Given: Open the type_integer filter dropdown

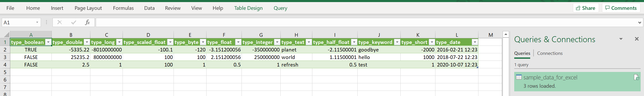Looking at the screenshot, I should tap(277, 42).
